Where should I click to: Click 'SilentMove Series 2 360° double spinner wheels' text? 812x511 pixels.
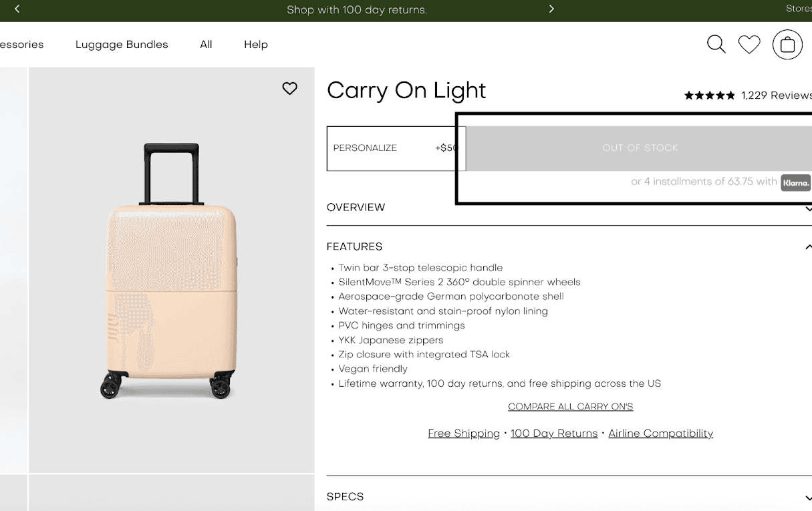click(459, 282)
